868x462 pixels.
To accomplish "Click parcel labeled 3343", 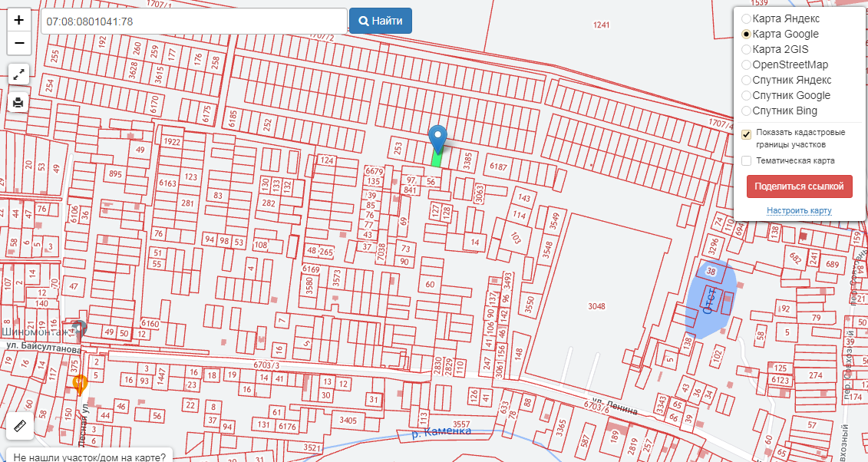I will 661,404.
